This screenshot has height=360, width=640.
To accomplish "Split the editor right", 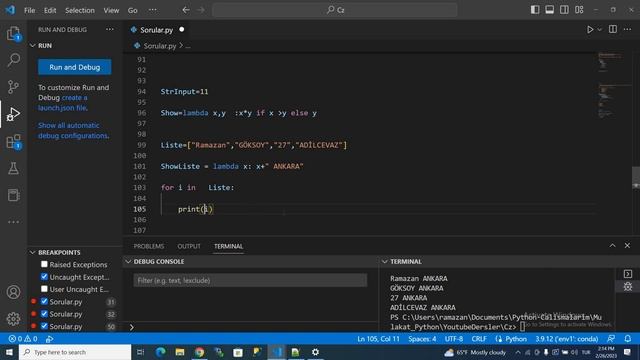I will 613,29.
